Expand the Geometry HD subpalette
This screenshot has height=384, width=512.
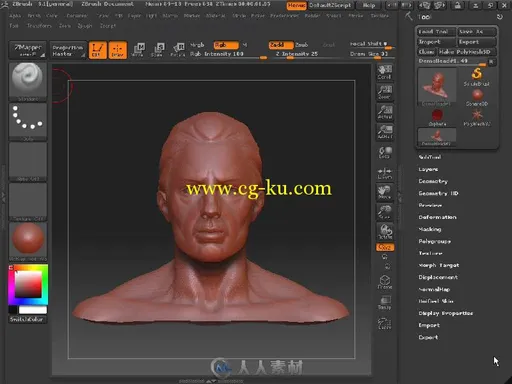pos(438,193)
